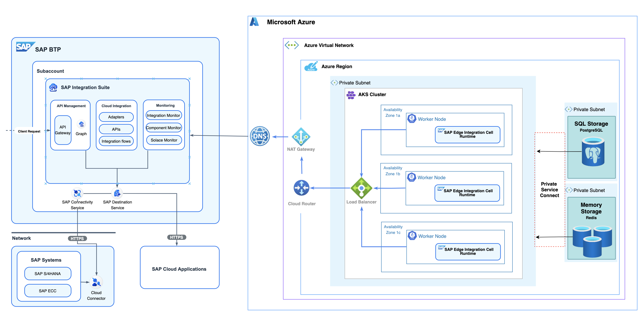Select Edge Integration Cell Runtime in Zone 1b
The width and height of the screenshot is (644, 328).
(x=467, y=193)
